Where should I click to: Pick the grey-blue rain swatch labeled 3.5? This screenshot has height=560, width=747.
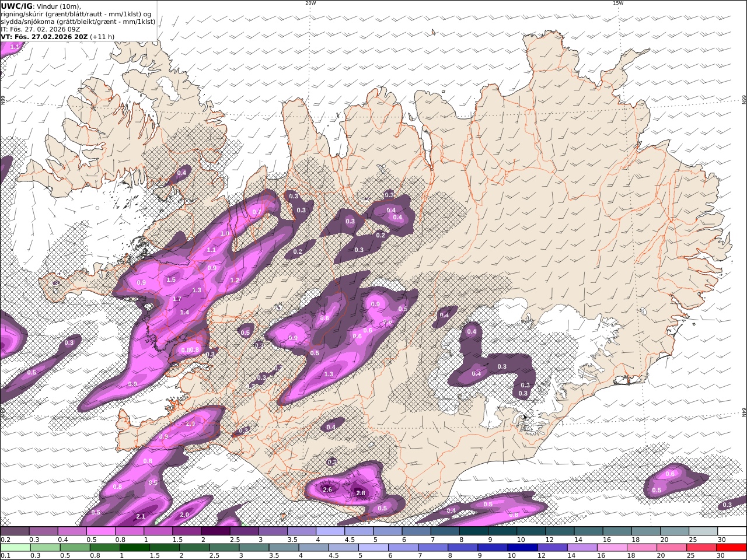[283, 548]
